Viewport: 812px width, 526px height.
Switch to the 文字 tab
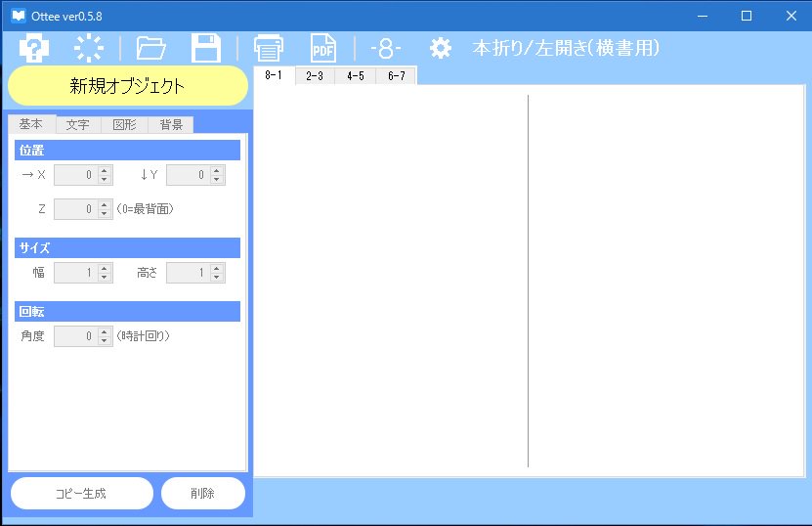click(77, 124)
